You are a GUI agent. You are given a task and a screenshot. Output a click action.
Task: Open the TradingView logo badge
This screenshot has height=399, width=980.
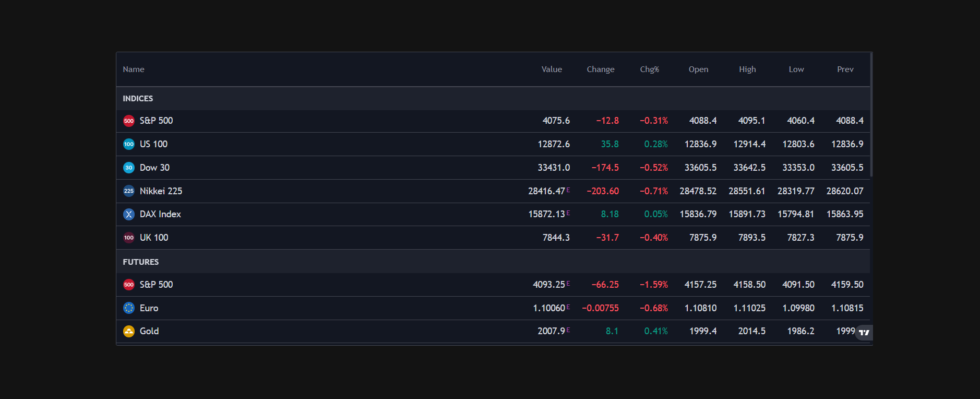(x=864, y=332)
